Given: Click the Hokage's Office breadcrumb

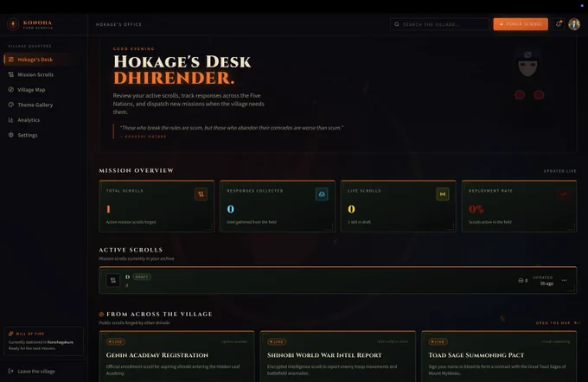Looking at the screenshot, I should pos(118,24).
